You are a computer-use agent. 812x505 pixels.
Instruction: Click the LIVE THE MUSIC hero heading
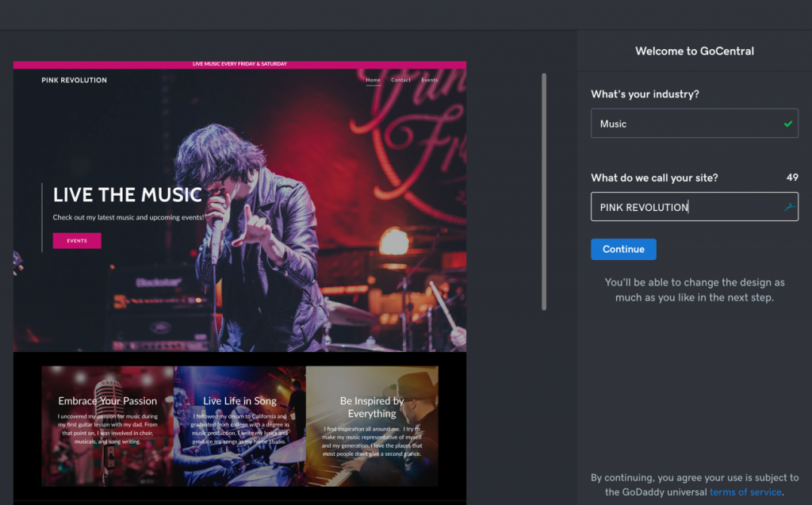point(127,195)
